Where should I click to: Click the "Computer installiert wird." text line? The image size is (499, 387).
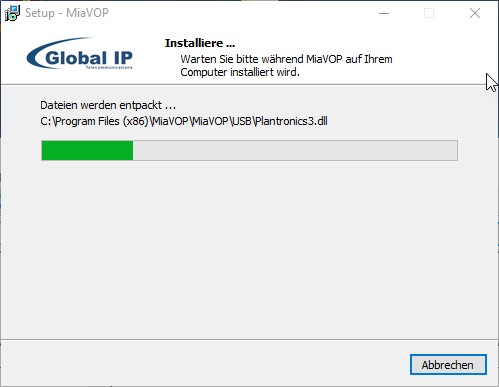[x=240, y=72]
